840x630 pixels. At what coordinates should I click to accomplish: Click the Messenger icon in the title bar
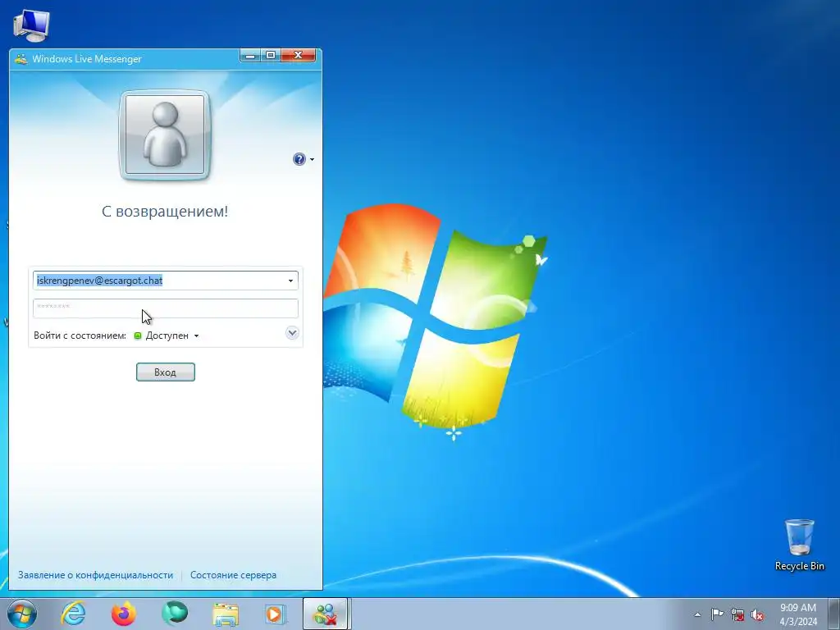[x=21, y=59]
